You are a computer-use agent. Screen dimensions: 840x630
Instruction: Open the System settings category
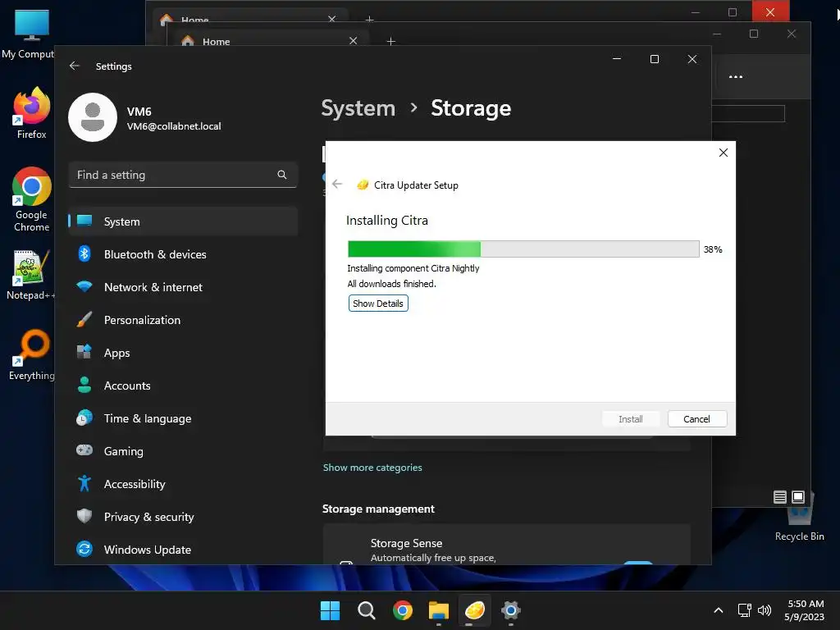click(183, 221)
